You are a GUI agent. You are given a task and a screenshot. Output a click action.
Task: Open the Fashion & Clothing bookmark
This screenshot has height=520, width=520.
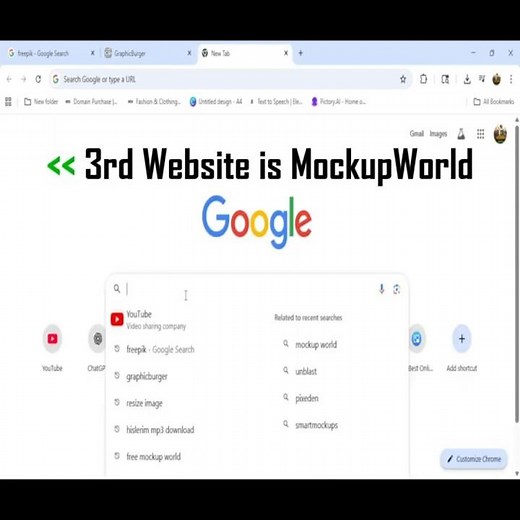(x=154, y=102)
